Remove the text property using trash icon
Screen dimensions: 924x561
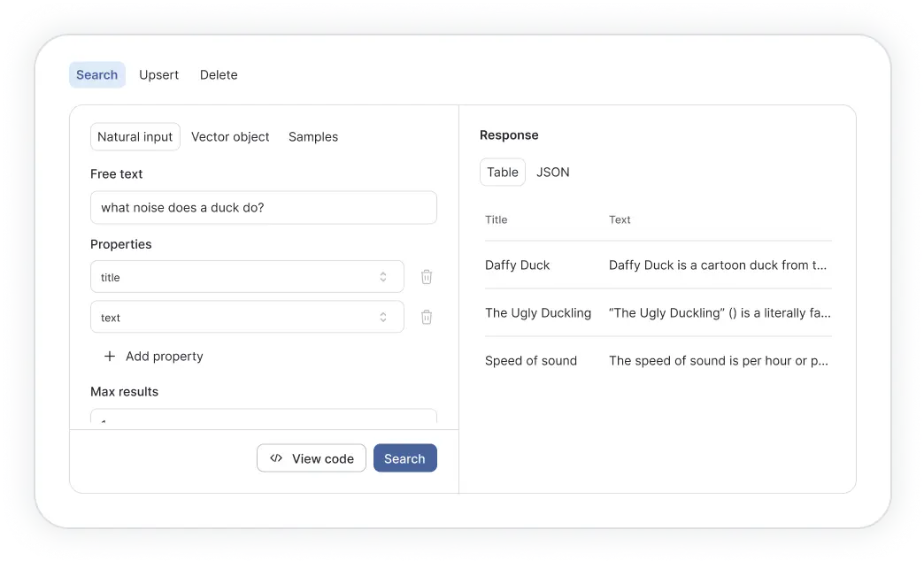427,317
